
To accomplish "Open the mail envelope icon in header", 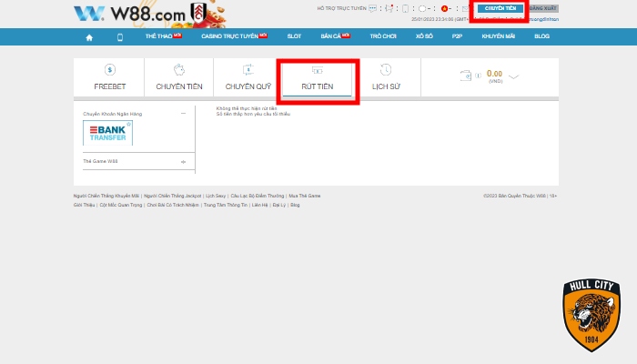I will tap(466, 8).
